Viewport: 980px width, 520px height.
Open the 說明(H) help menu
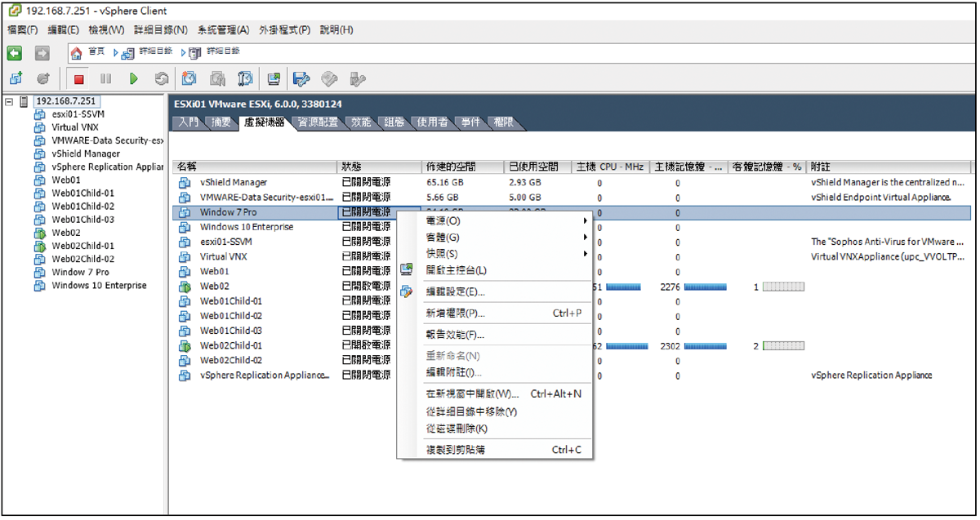click(336, 30)
